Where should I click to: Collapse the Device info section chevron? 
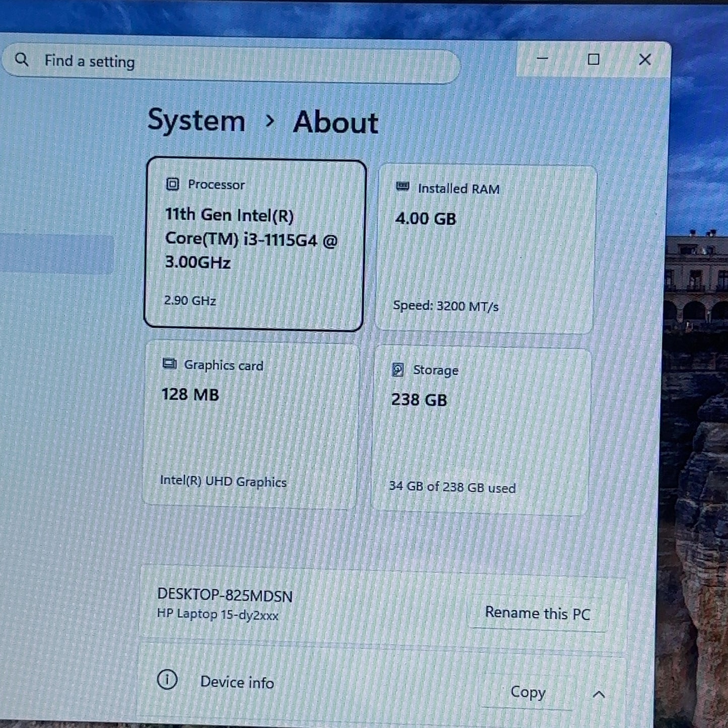pyautogui.click(x=599, y=694)
